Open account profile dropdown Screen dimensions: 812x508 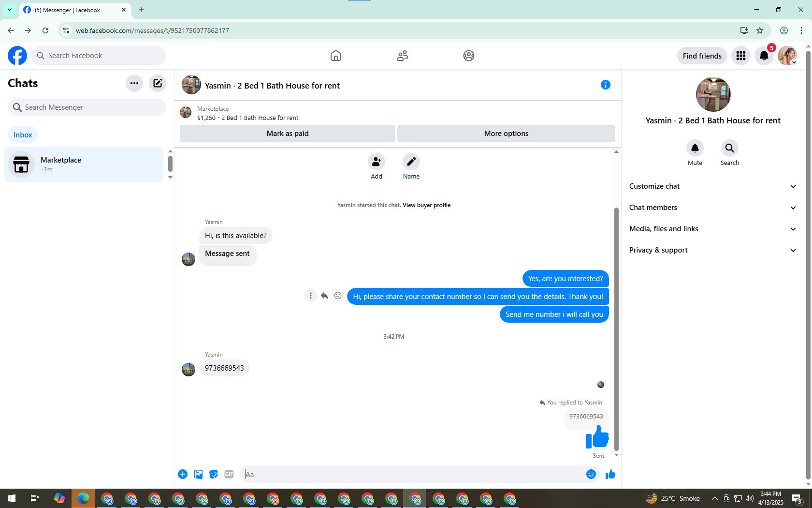point(788,56)
